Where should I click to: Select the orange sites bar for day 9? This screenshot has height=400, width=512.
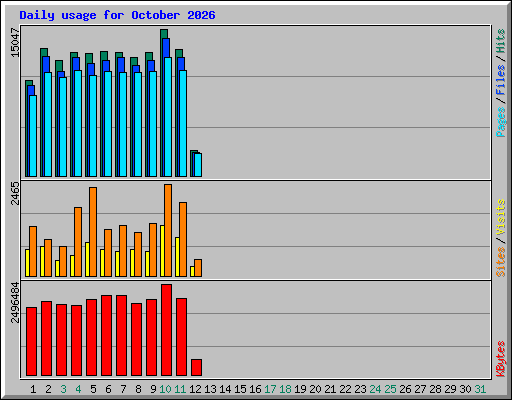153,250
